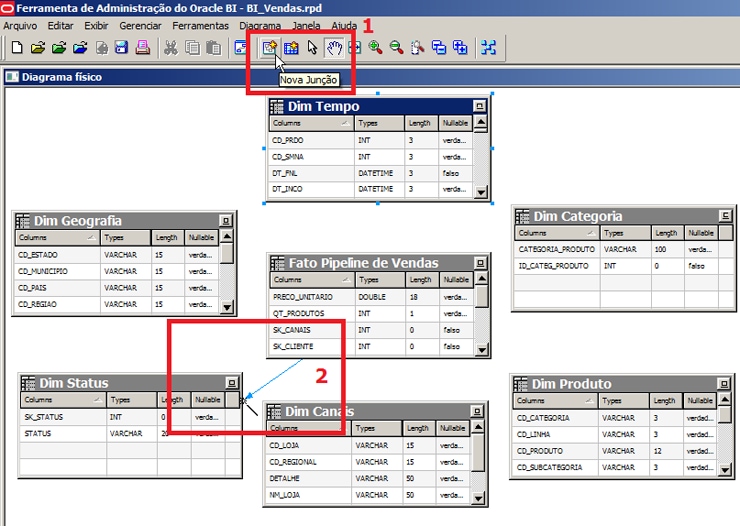740x526 pixels.
Task: Select the CD_SUBCATEGORIA row in Dim Produto
Action: click(x=615, y=468)
